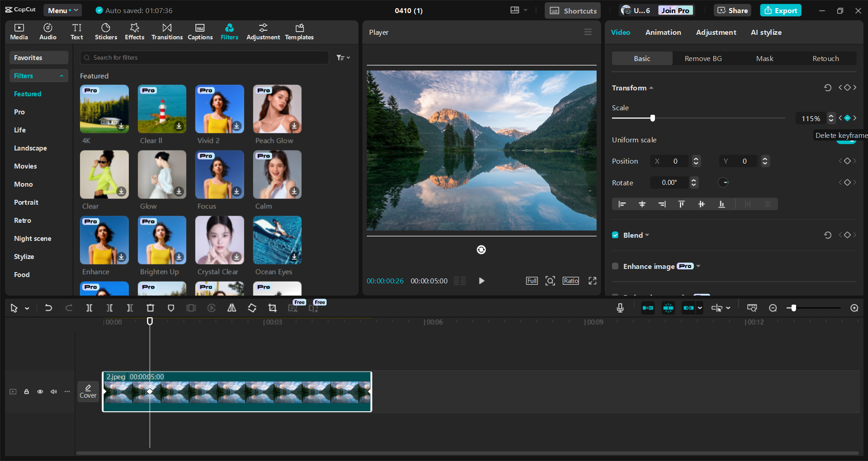
Task: Disable the Blend checkbox
Action: tap(615, 235)
